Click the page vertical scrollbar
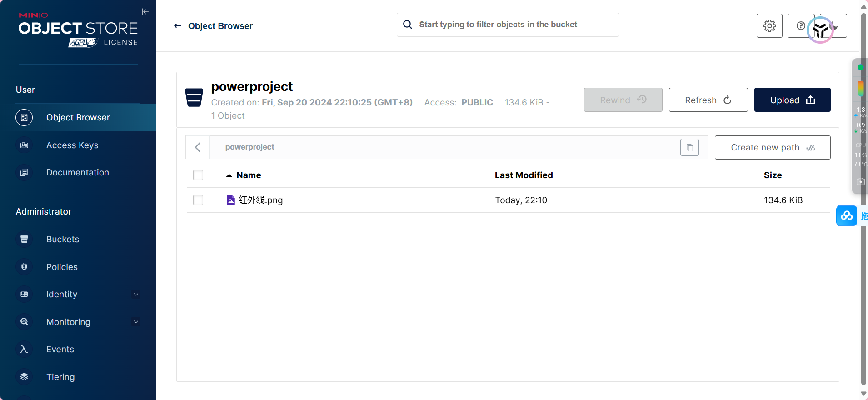 (864, 199)
